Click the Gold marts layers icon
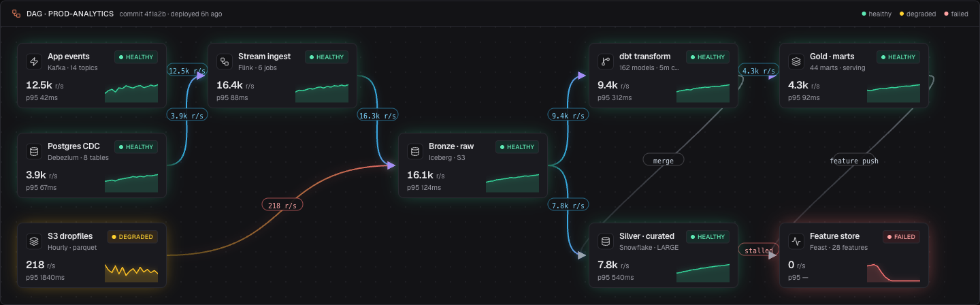The width and height of the screenshot is (980, 305). coord(796,61)
